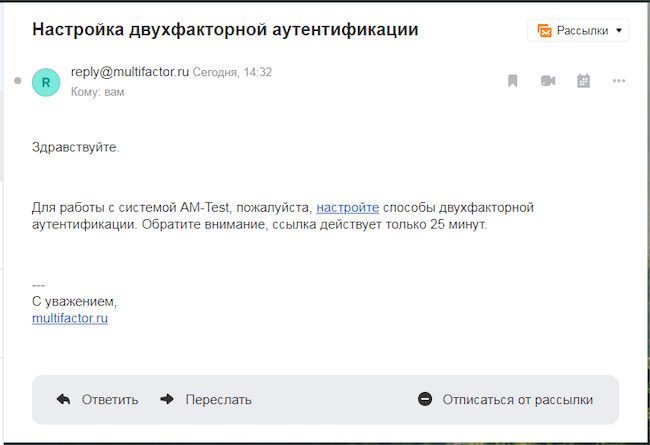
Task: Click the forward arrow icon
Action: click(x=167, y=399)
